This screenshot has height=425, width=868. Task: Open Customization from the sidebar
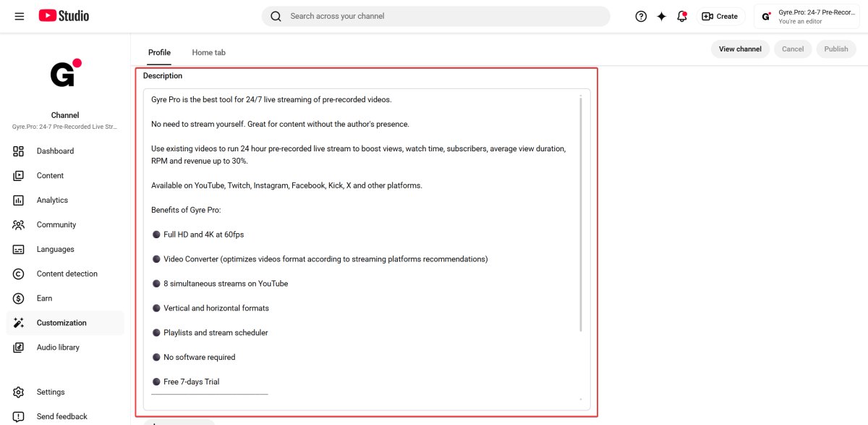pyautogui.click(x=65, y=323)
